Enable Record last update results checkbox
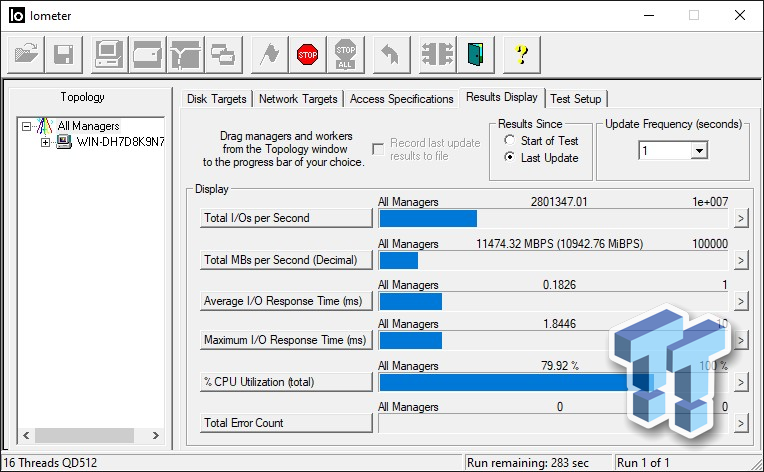This screenshot has width=764, height=472. click(378, 149)
